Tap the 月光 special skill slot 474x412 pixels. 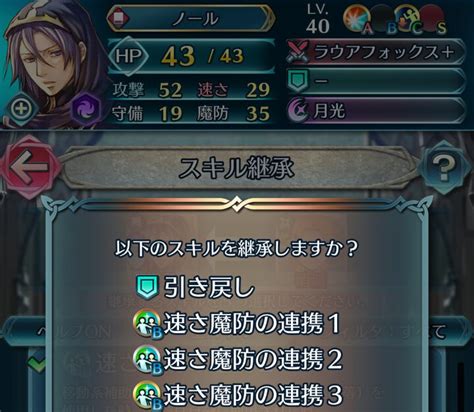(x=376, y=110)
